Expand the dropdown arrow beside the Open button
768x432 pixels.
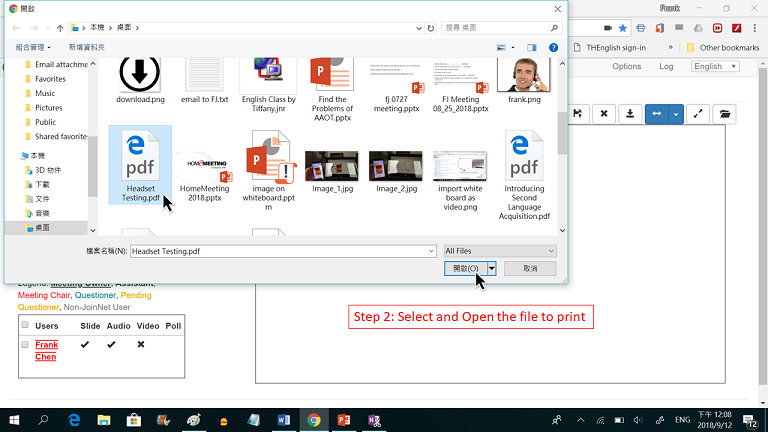(x=492, y=269)
